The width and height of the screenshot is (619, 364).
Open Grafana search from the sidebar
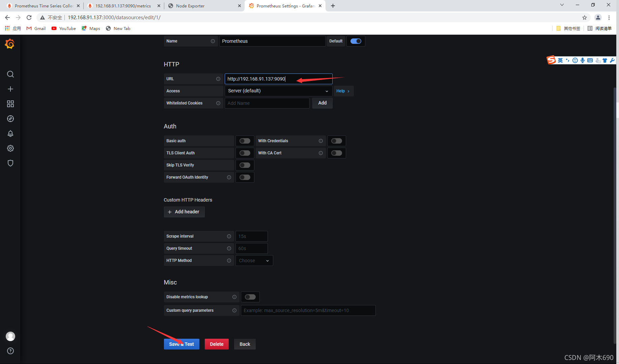(x=10, y=74)
